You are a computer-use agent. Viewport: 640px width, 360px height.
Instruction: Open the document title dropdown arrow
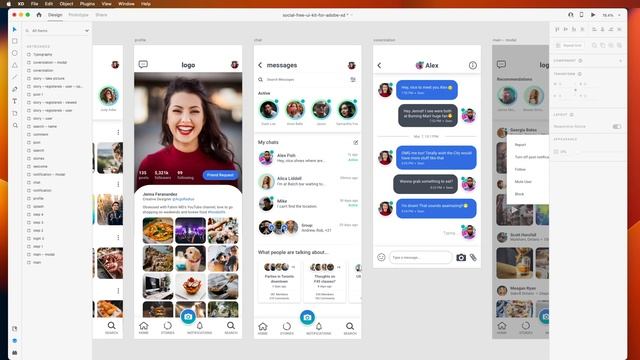351,15
